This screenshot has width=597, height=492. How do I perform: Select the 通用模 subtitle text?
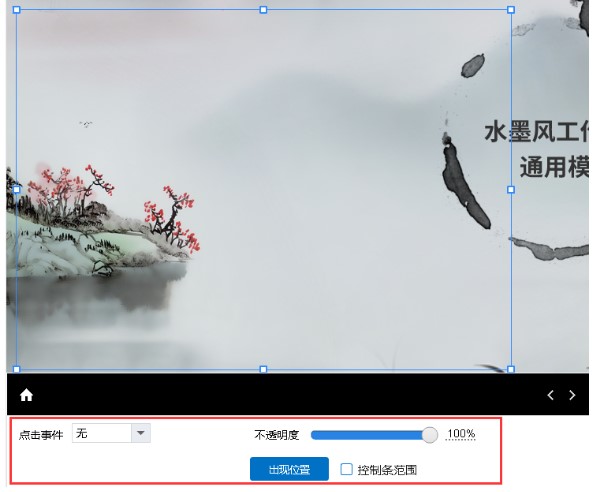(x=554, y=167)
